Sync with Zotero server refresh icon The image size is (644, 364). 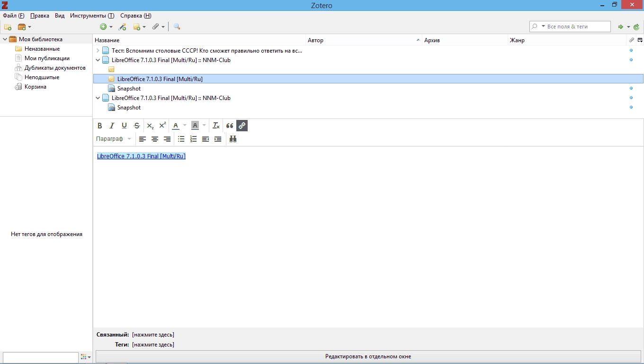(x=636, y=27)
